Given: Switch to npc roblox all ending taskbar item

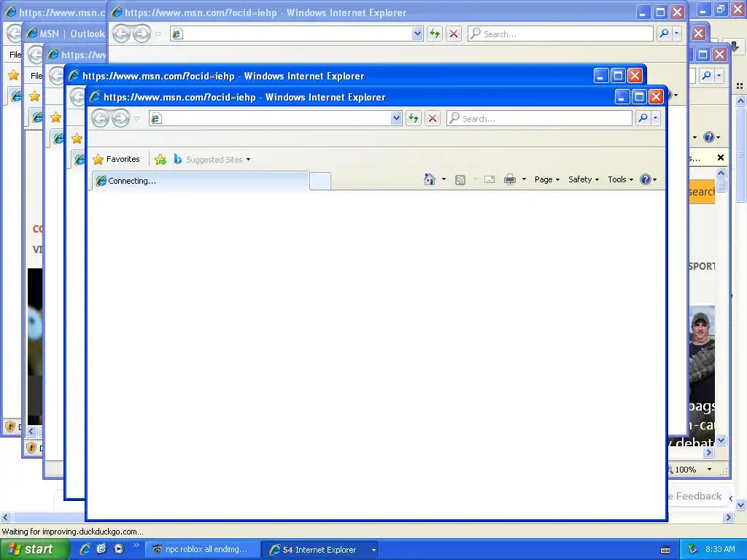Looking at the screenshot, I should [203, 550].
